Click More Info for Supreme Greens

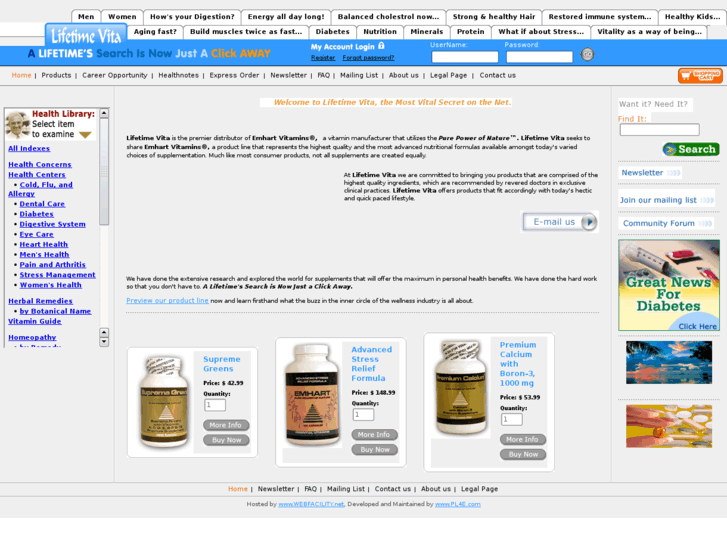tap(226, 425)
